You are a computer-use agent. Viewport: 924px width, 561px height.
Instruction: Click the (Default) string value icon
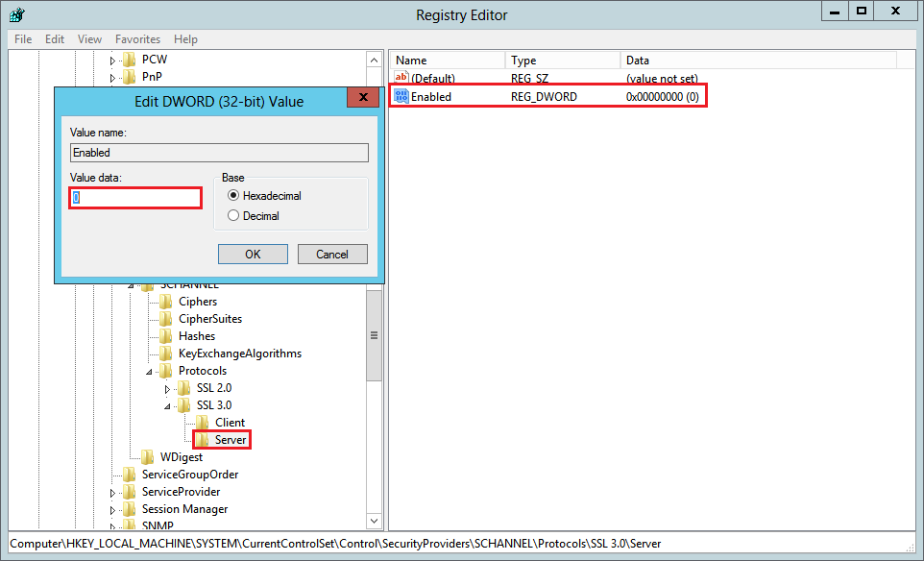point(401,78)
